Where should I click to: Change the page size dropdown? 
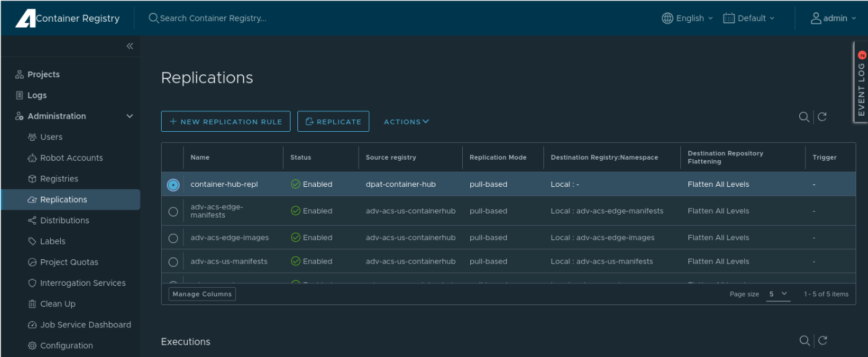(778, 294)
